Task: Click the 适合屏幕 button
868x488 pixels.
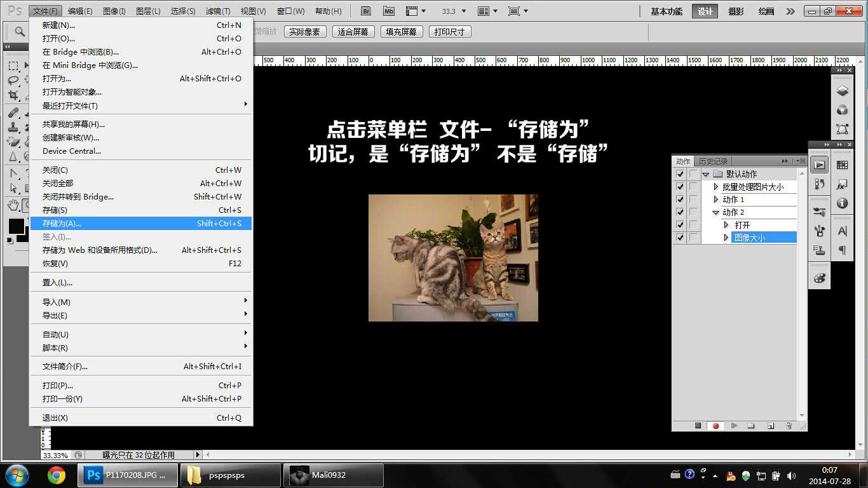Action: [x=353, y=32]
